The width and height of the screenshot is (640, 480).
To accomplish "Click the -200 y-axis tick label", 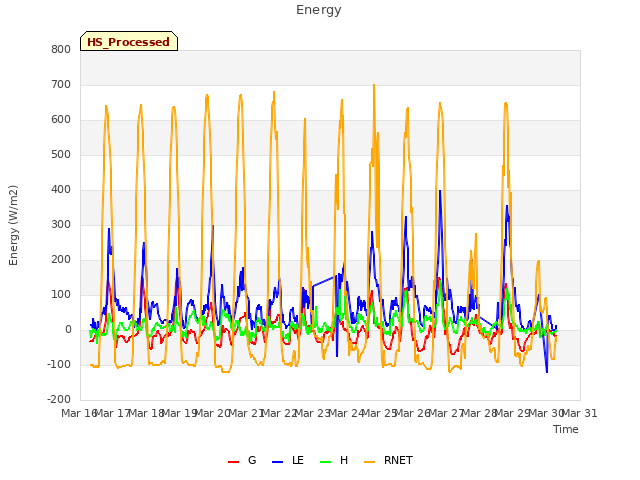I will (x=59, y=400).
